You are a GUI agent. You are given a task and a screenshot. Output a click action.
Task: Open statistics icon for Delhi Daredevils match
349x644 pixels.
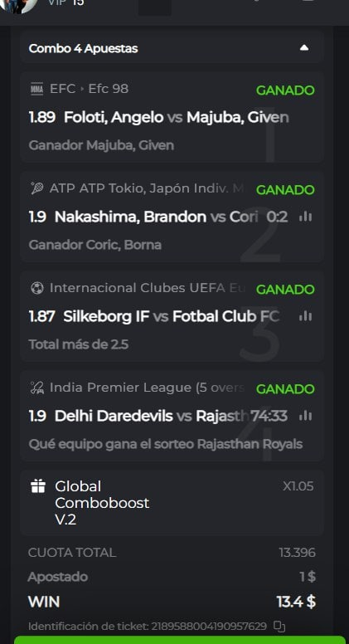click(x=306, y=416)
